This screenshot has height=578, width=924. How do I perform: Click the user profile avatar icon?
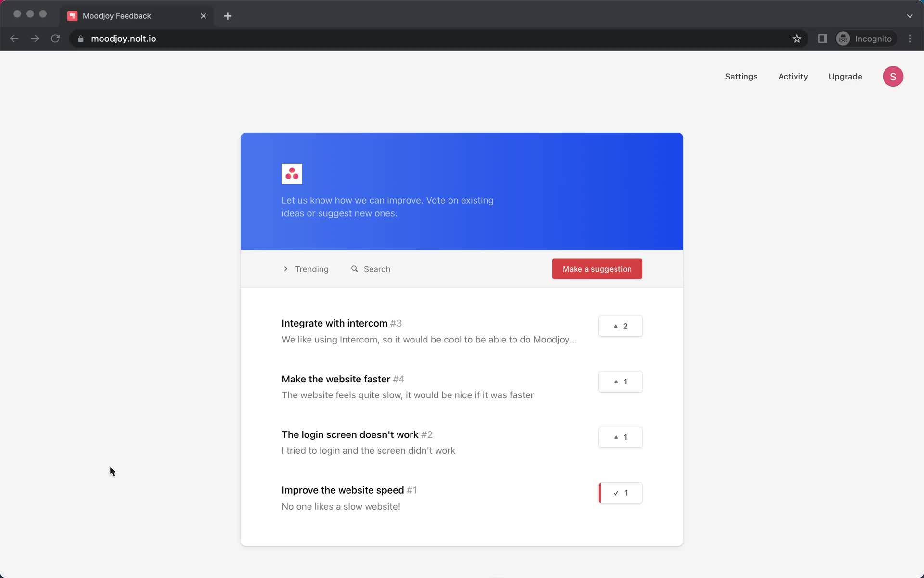(x=893, y=76)
